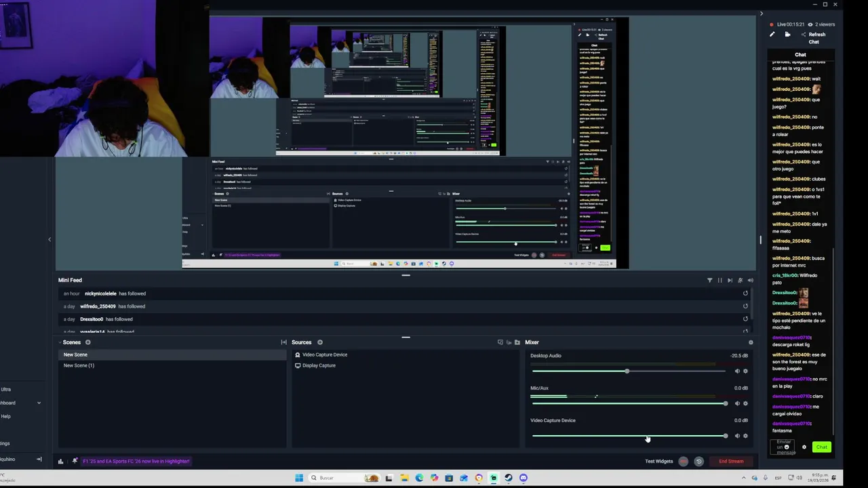The width and height of the screenshot is (868, 488).
Task: Add a folder in Sources header
Action: tap(517, 342)
